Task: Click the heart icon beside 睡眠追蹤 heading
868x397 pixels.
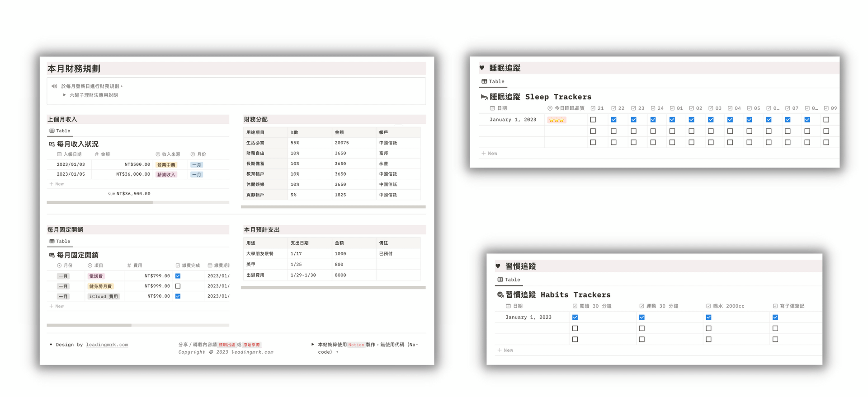Action: (x=482, y=68)
